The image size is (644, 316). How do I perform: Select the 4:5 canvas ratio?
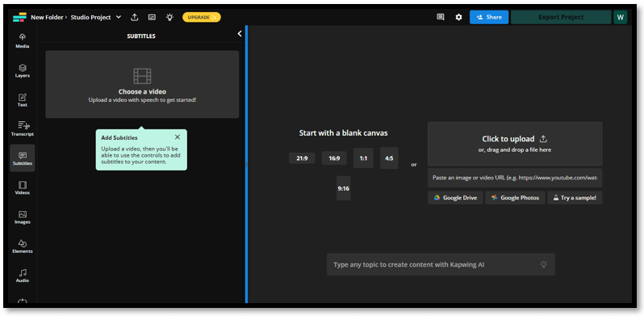389,158
